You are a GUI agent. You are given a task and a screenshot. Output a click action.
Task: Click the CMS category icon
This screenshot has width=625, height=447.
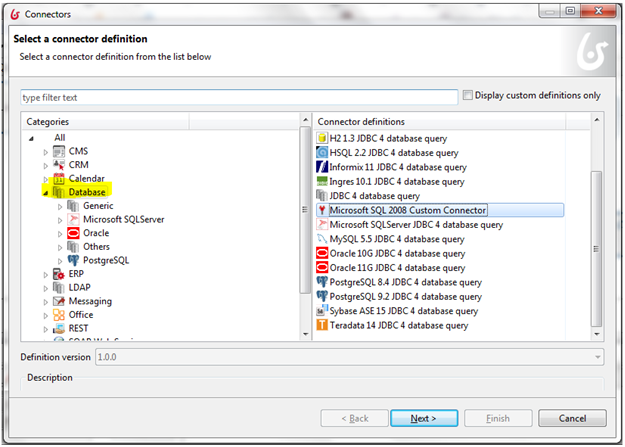59,152
